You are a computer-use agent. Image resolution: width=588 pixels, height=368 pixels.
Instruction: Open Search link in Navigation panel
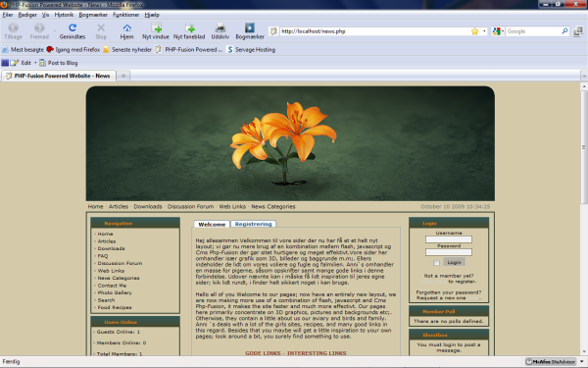click(106, 300)
